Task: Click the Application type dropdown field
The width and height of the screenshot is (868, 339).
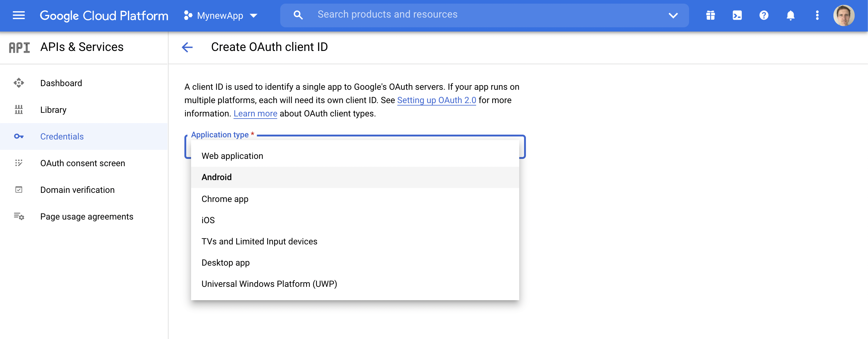Action: click(x=355, y=147)
